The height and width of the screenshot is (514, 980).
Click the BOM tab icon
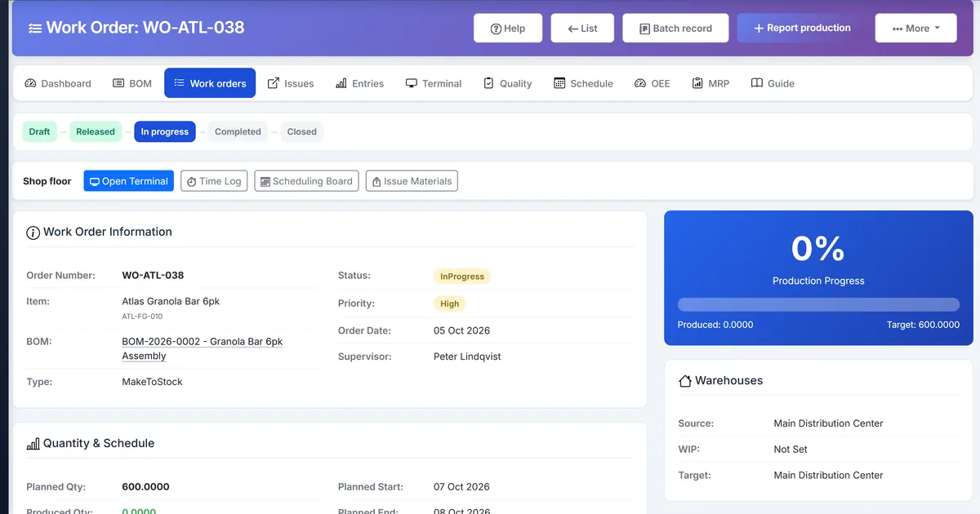[x=118, y=83]
